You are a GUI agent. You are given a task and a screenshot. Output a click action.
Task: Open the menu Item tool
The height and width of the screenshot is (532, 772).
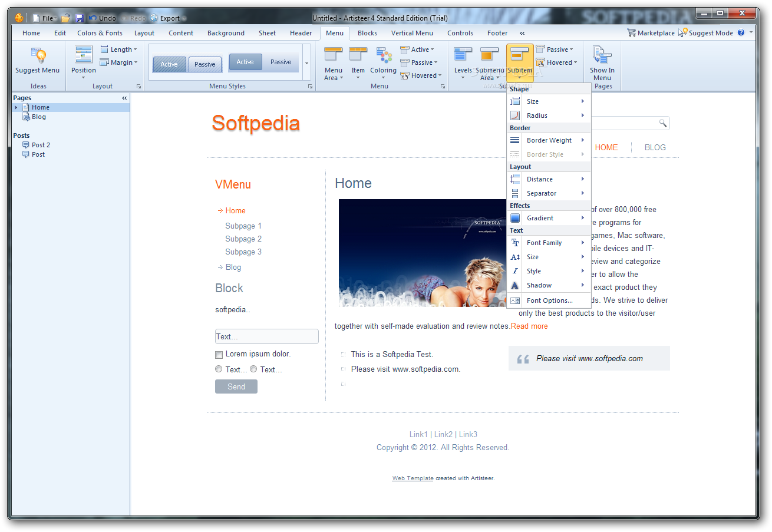[358, 64]
